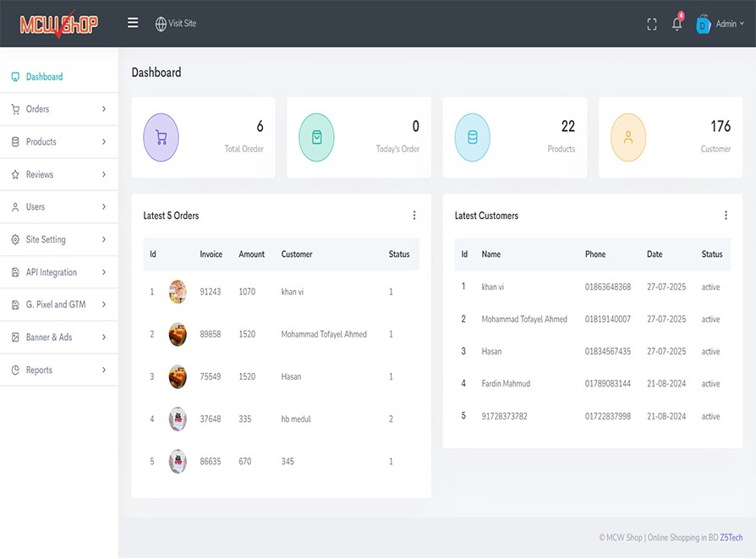Open Latest Customers three-dot menu

pyautogui.click(x=726, y=216)
